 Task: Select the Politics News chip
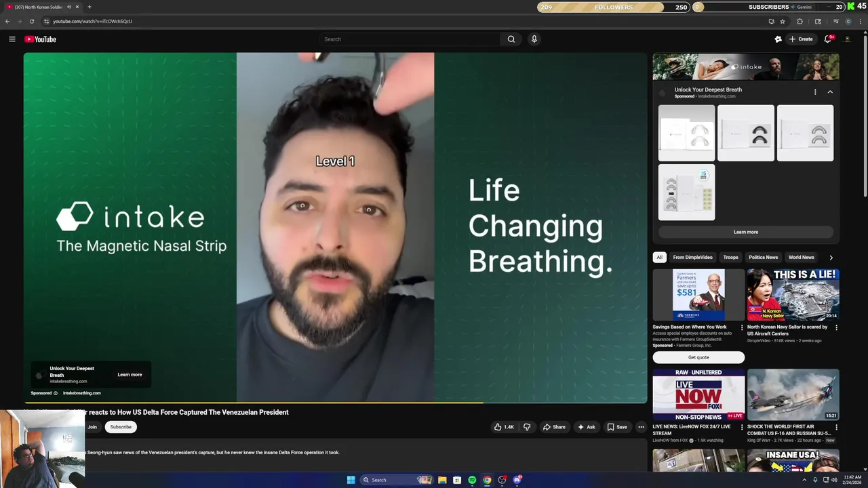[x=763, y=258]
